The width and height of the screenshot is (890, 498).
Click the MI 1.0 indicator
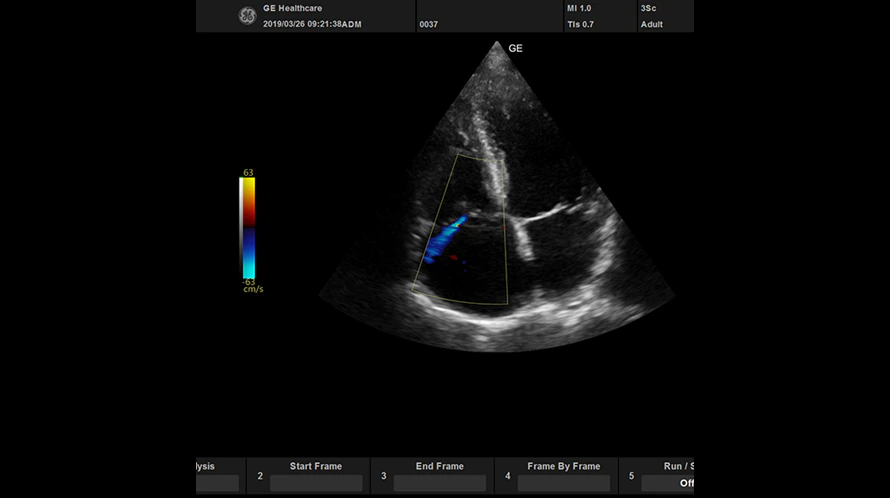click(x=579, y=8)
